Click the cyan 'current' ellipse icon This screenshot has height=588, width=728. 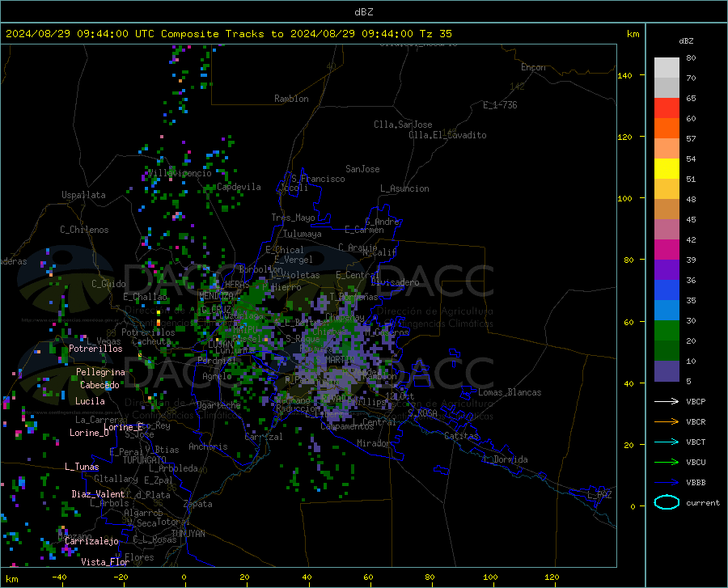point(667,502)
